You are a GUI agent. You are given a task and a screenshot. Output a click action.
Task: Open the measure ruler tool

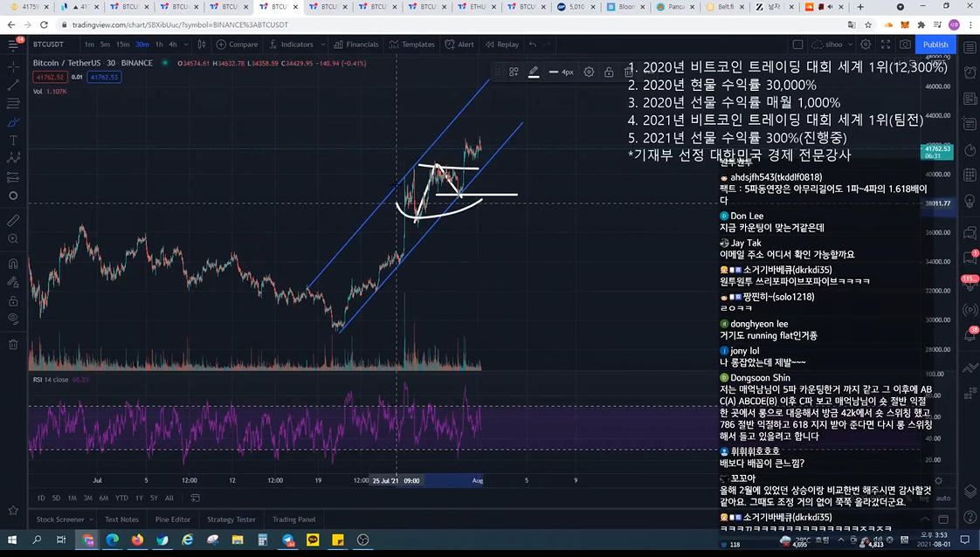[x=13, y=220]
